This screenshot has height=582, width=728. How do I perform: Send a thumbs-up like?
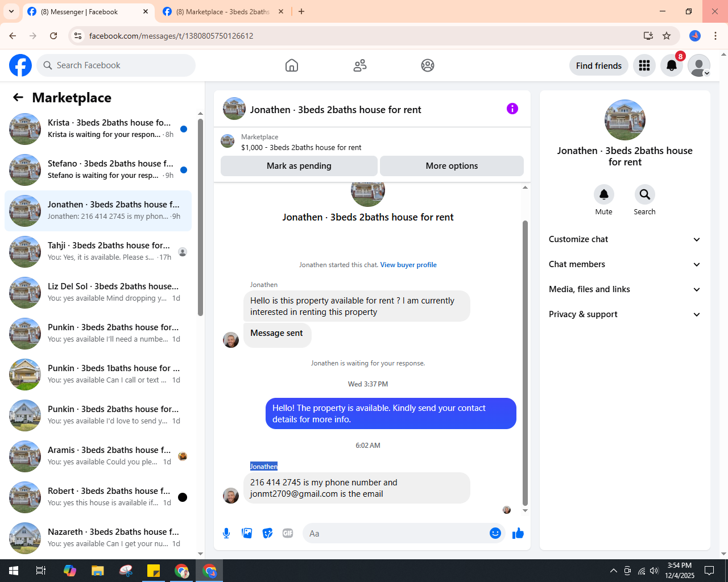(518, 533)
